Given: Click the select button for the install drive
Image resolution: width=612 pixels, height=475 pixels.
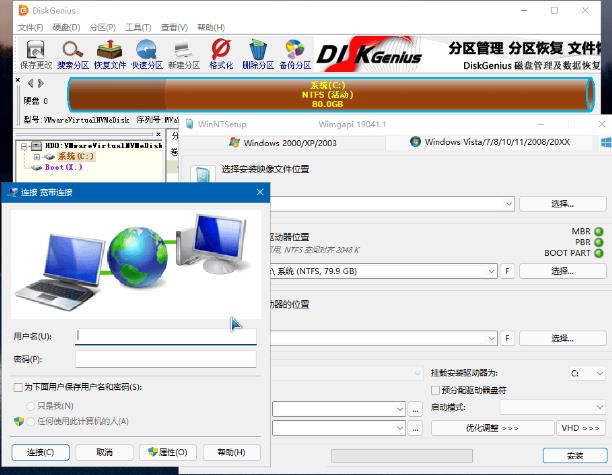Looking at the screenshot, I should [x=562, y=338].
